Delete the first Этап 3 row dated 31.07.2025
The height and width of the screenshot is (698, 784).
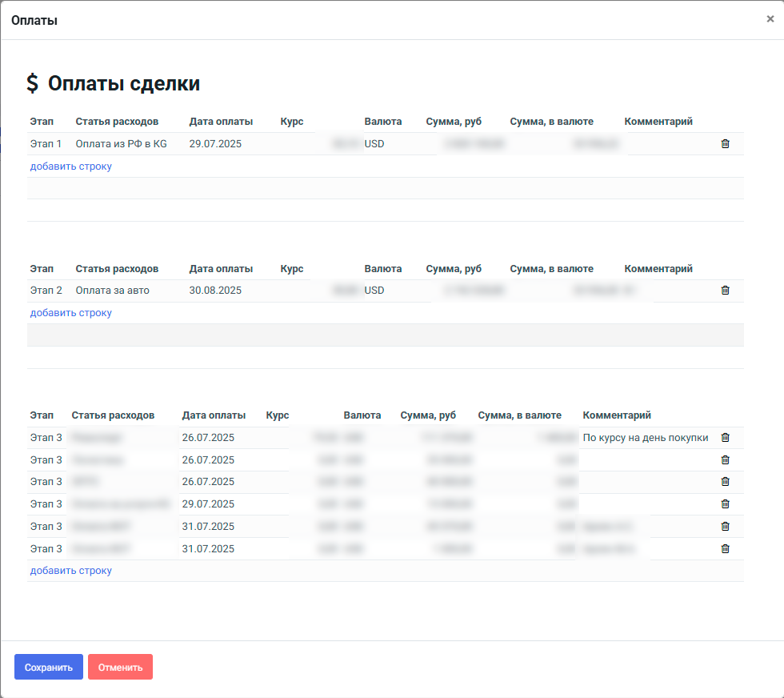pos(725,527)
